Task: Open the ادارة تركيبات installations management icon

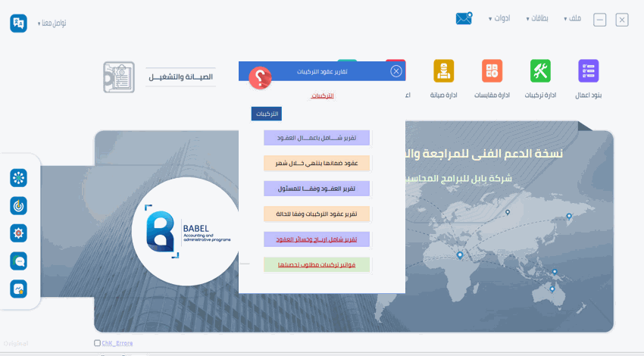Action: click(540, 71)
